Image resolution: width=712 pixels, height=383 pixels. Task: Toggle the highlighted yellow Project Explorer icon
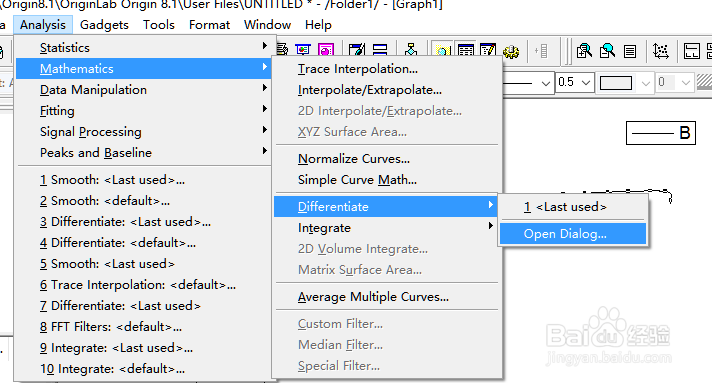click(442, 50)
